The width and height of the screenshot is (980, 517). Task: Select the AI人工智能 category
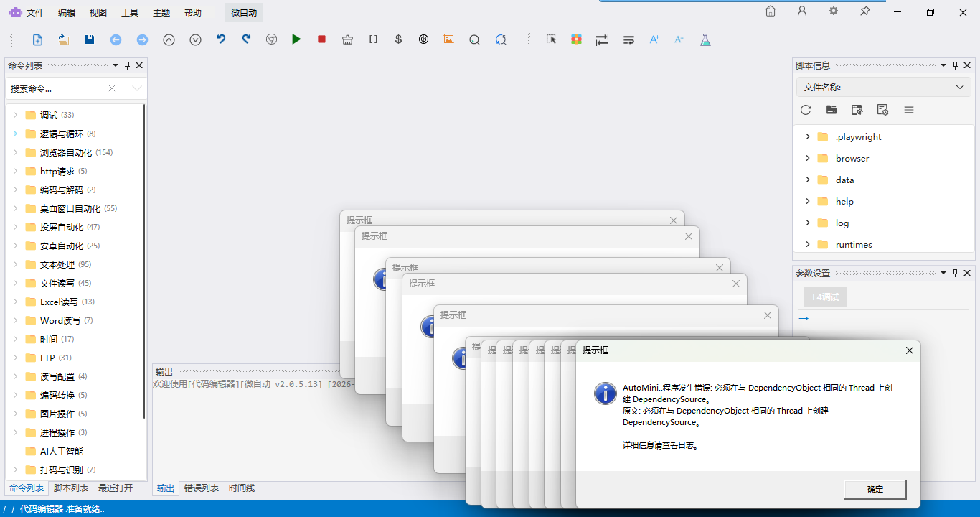[x=62, y=451]
